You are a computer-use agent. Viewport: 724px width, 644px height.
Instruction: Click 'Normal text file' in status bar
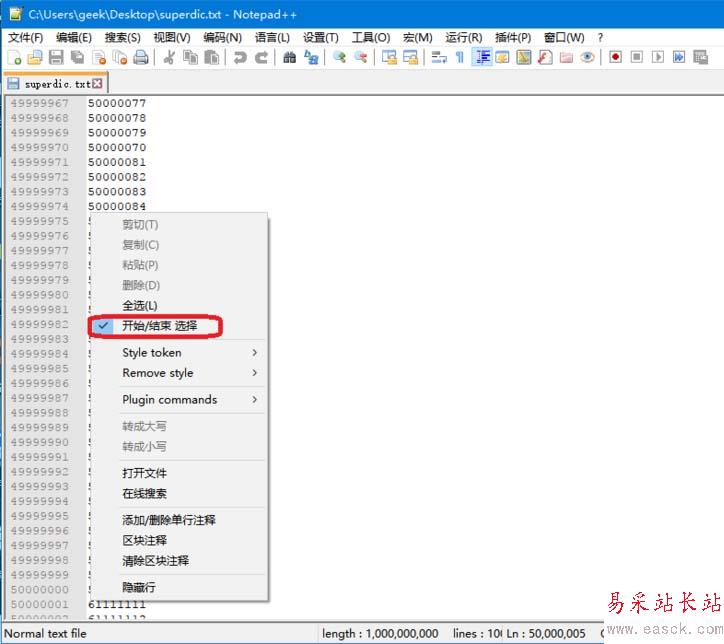45,633
